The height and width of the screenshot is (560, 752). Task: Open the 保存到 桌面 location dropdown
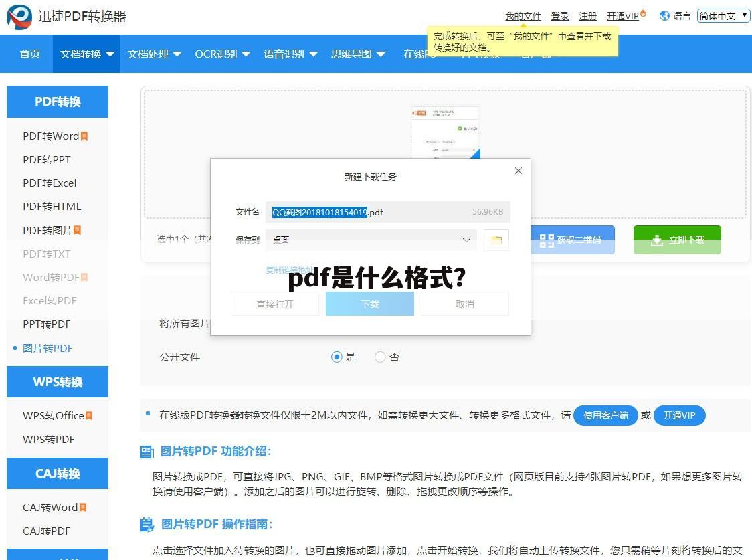click(x=371, y=240)
